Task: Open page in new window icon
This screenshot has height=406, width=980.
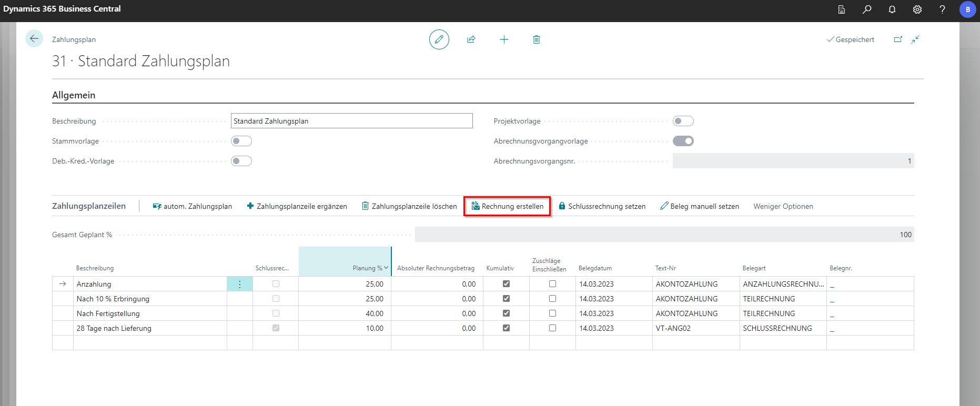Action: point(898,39)
